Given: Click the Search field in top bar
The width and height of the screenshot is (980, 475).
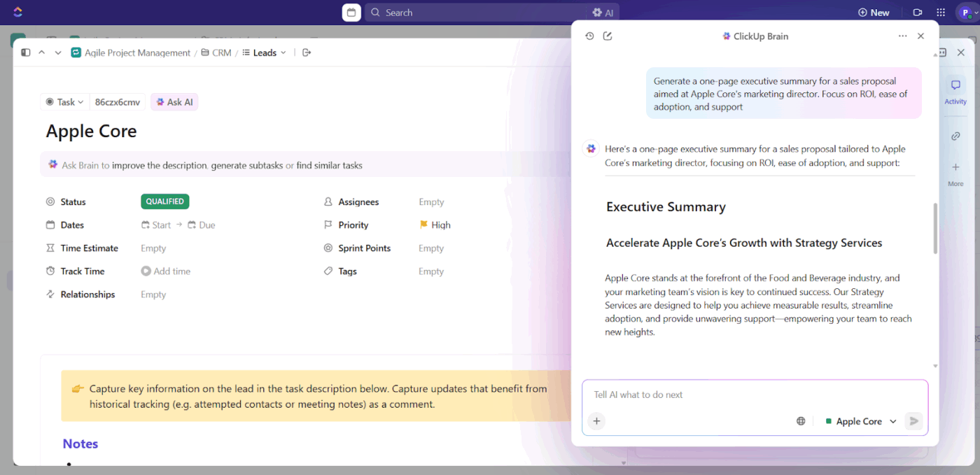Looking at the screenshot, I should [476, 13].
